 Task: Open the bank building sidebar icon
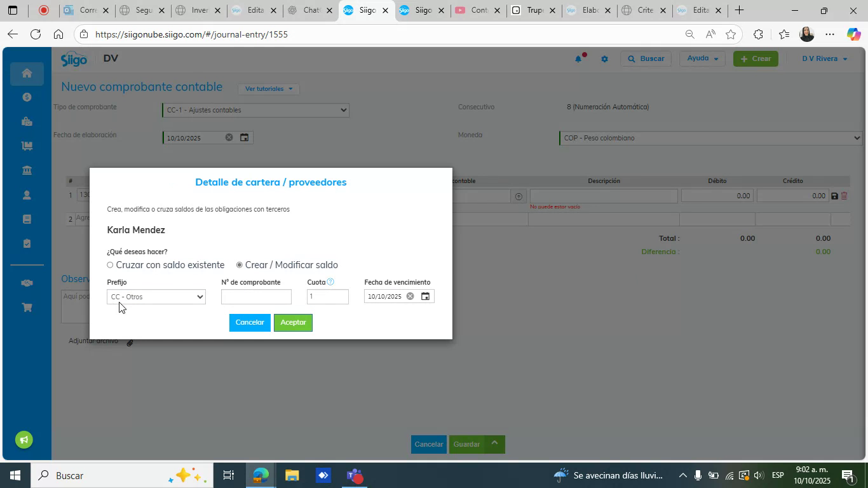[x=27, y=170]
